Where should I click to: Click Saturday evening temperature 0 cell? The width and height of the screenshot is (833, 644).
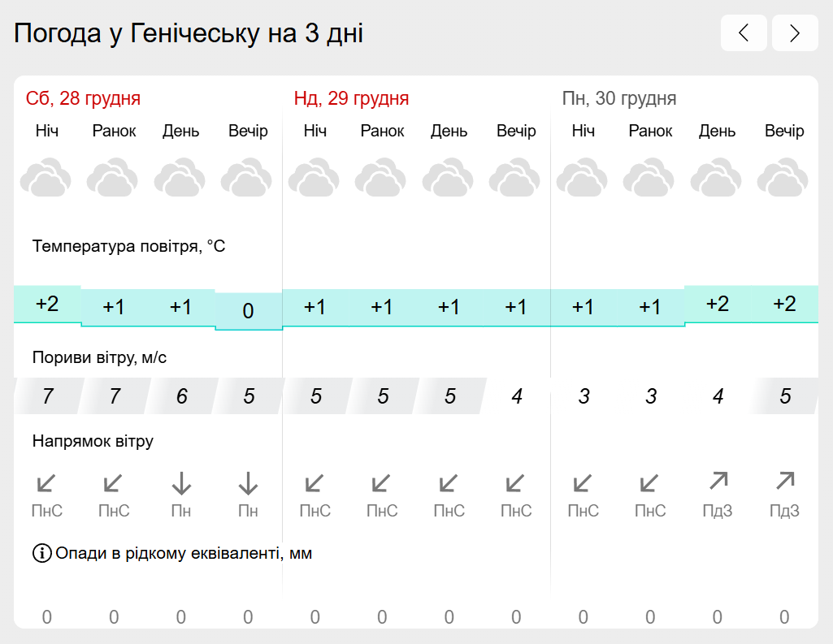248,310
